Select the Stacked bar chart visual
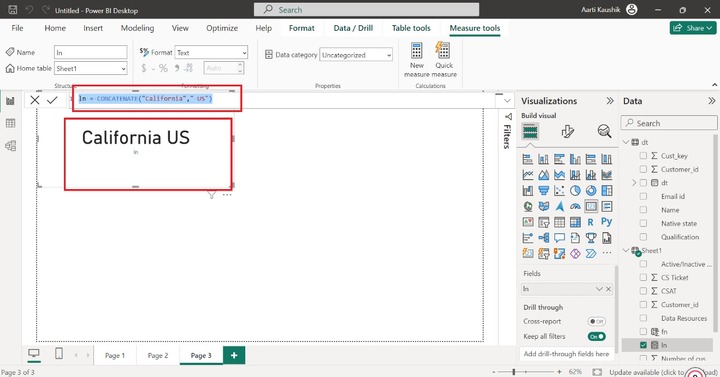 coord(528,159)
